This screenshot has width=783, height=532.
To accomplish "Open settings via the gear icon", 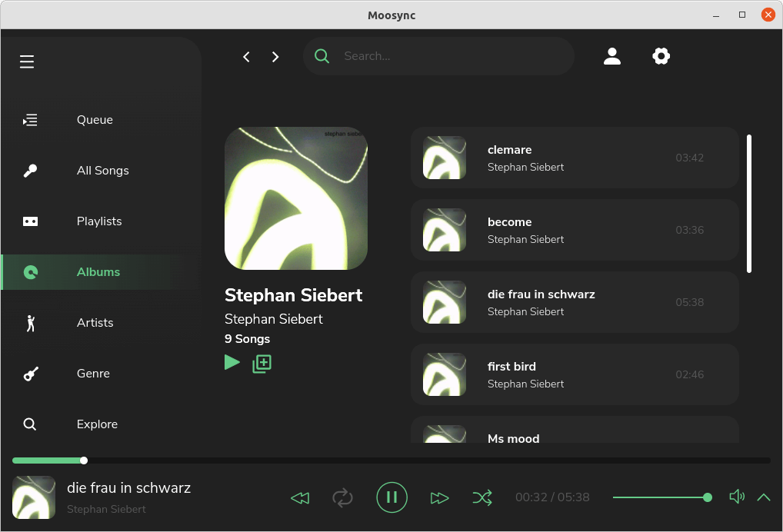I will pos(661,56).
